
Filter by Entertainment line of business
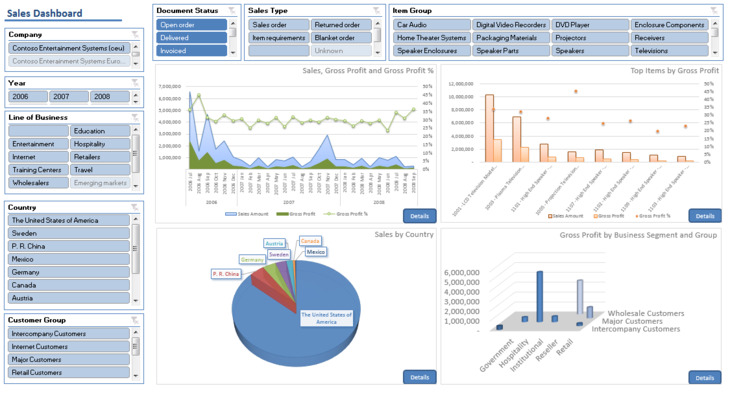(x=38, y=144)
